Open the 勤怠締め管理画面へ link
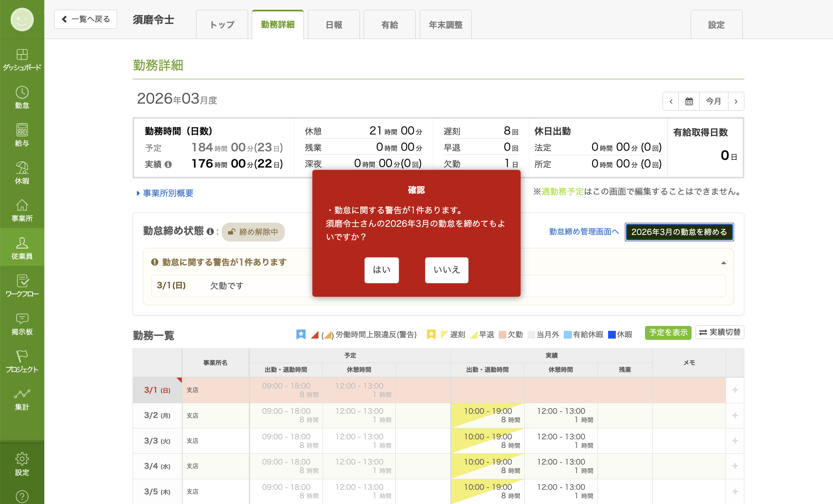Screen dimensions: 833x504 pyautogui.click(x=584, y=232)
